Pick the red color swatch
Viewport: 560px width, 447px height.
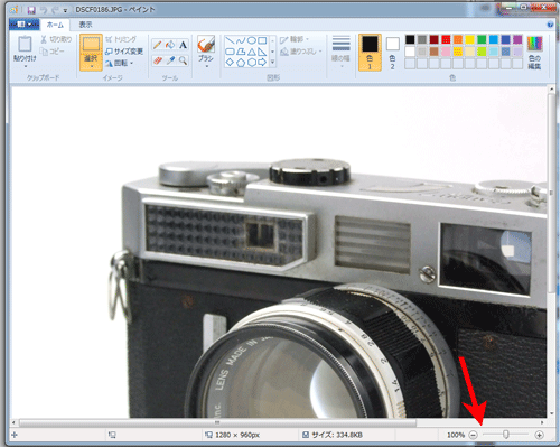click(x=446, y=40)
